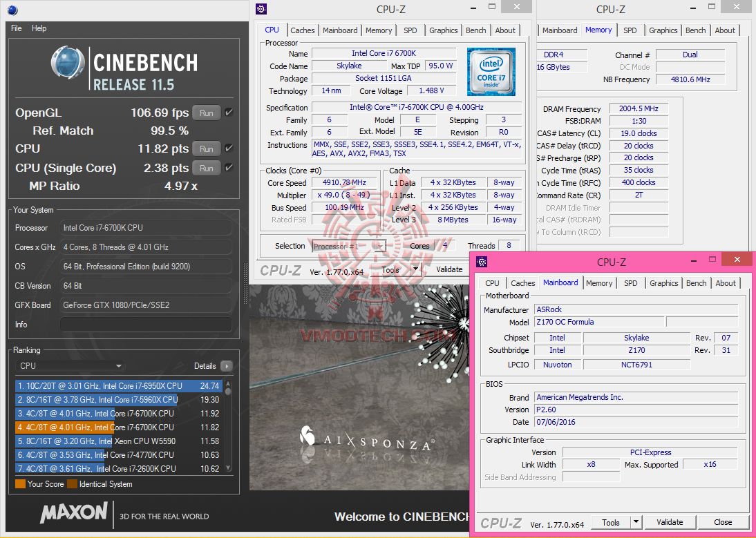756x538 pixels.
Task: Run the OpenGL benchmark
Action: click(207, 113)
